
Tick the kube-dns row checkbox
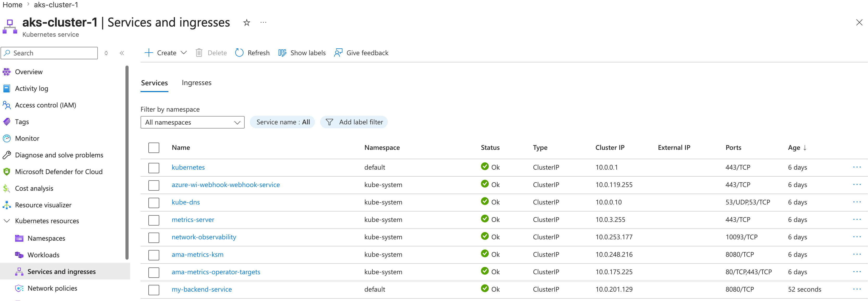coord(154,203)
